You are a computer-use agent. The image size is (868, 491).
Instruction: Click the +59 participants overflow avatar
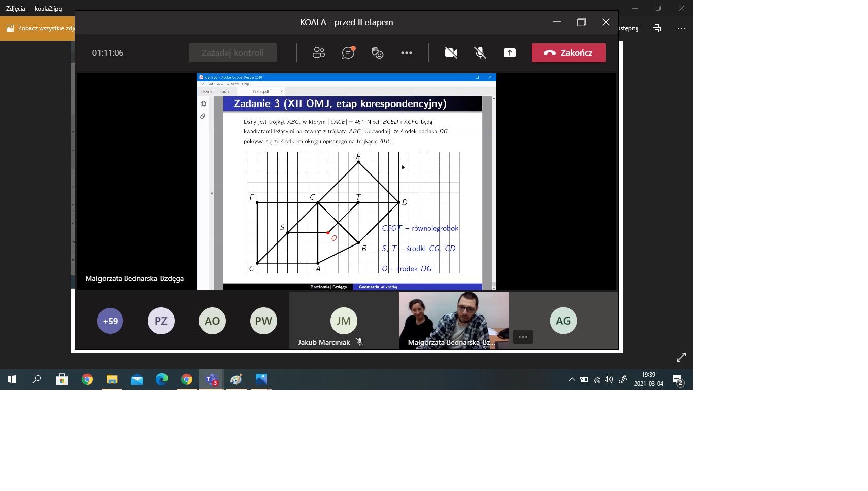tap(110, 321)
